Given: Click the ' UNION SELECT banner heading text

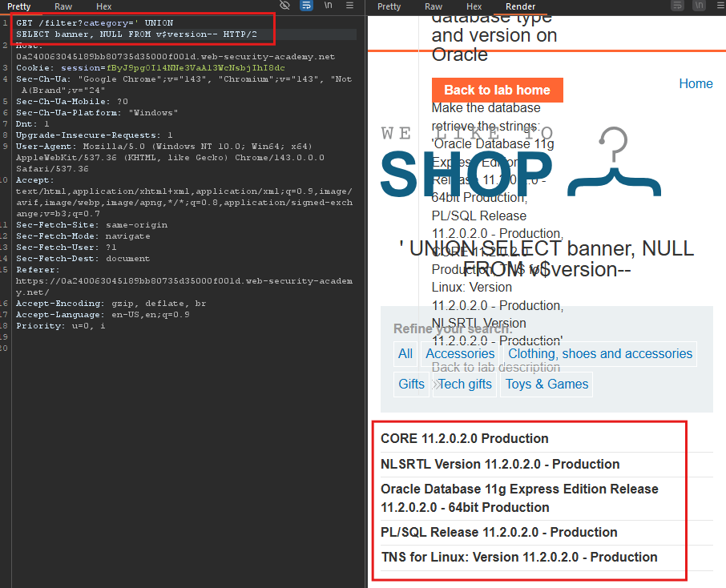Looking at the screenshot, I should (547, 259).
